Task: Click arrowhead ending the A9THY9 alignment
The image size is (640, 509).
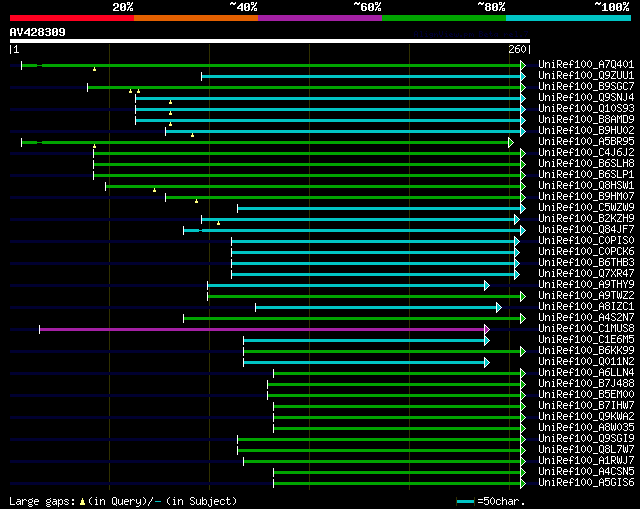Action: click(x=487, y=285)
